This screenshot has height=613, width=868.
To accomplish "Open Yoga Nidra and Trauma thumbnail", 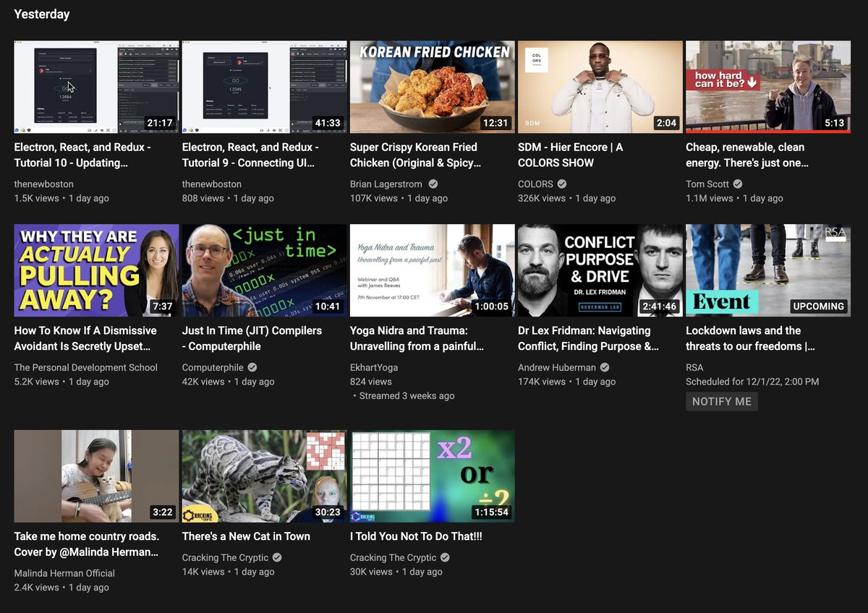I will point(432,270).
